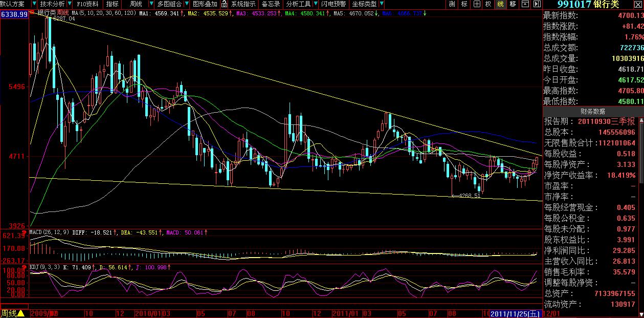
Task: Open the 分析工具 menu
Action: pyautogui.click(x=298, y=4)
